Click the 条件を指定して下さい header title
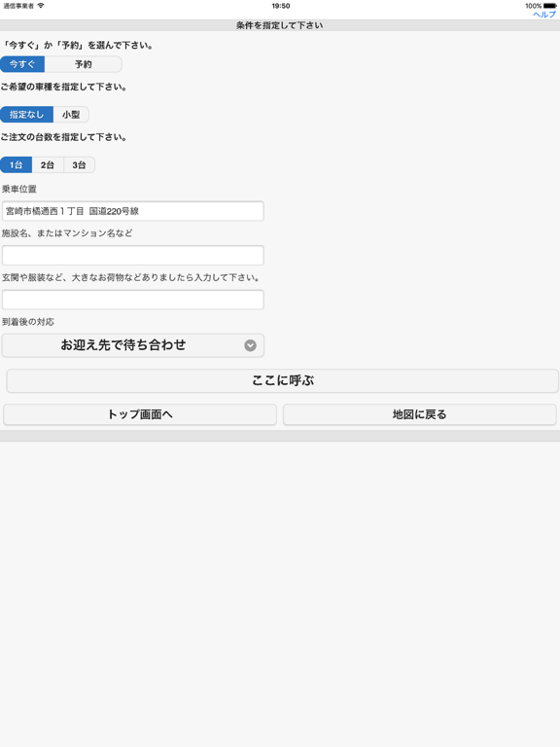 click(x=280, y=25)
